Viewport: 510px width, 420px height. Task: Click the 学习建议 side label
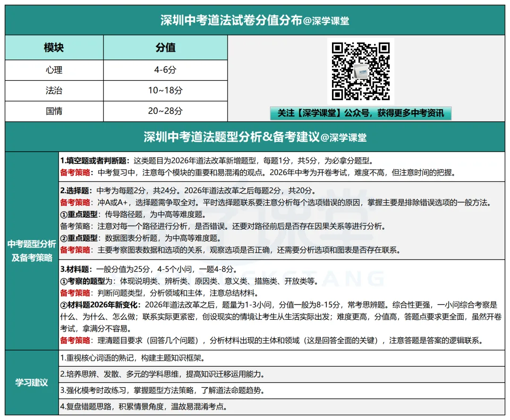tap(32, 383)
